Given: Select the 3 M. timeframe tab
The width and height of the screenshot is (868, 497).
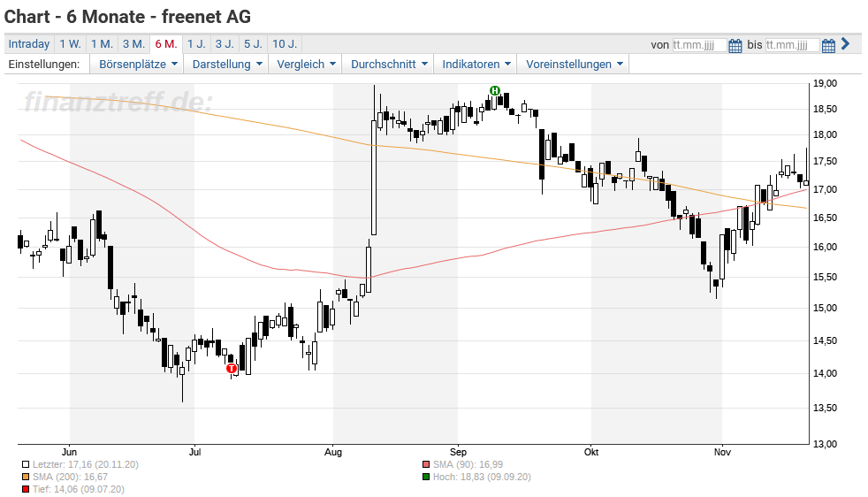Looking at the screenshot, I should 134,43.
